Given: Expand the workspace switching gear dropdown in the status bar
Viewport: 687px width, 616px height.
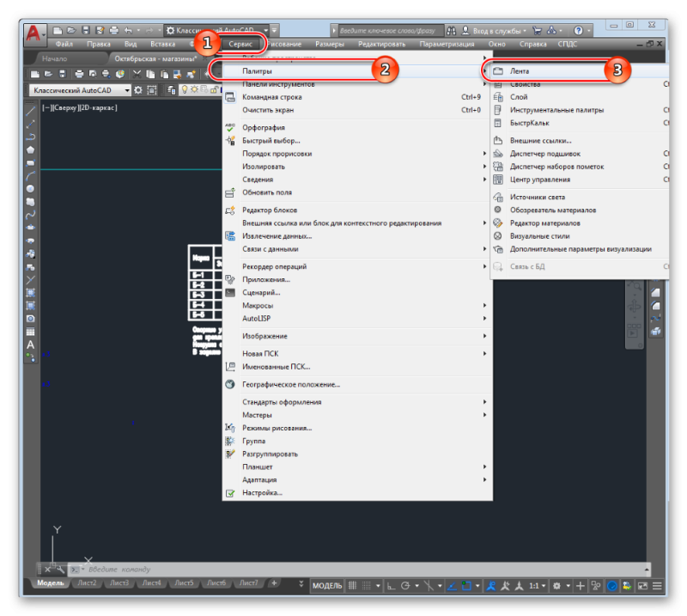Looking at the screenshot, I should (568, 586).
